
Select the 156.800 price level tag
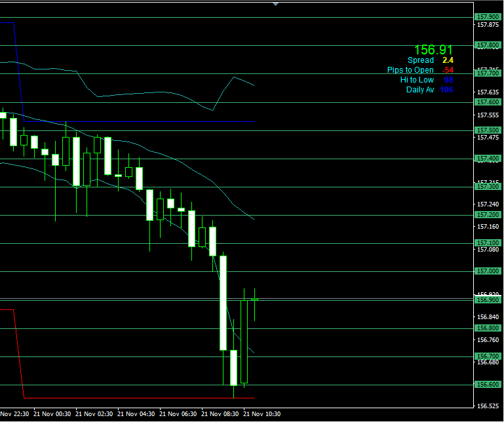pos(486,328)
